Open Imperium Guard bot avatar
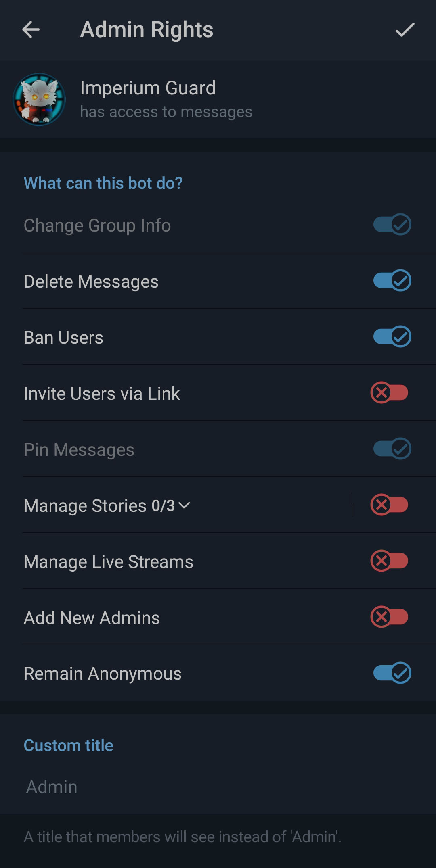The width and height of the screenshot is (436, 868). pos(39,99)
